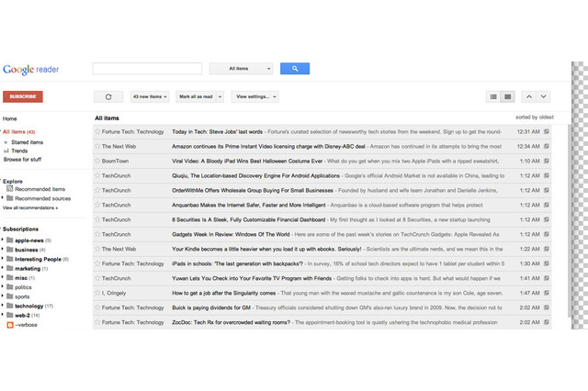This screenshot has width=588, height=391.
Task: Expand the marketing folder
Action: coord(2,268)
